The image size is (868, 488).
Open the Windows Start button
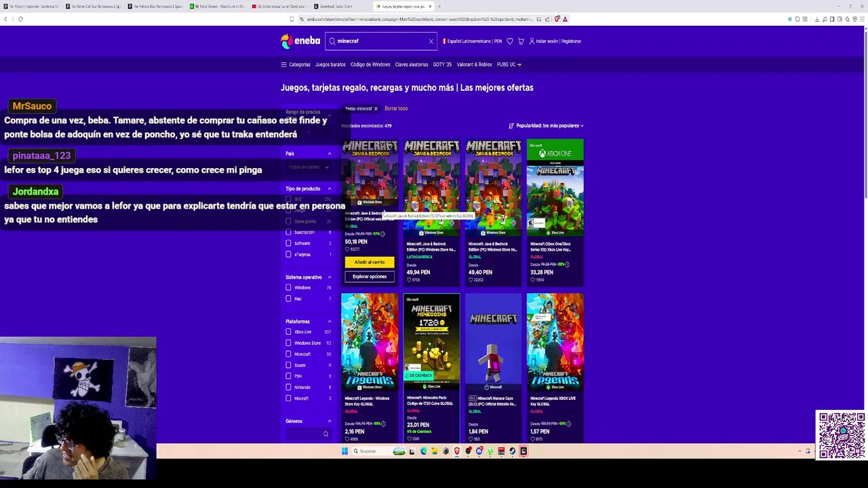point(344,451)
